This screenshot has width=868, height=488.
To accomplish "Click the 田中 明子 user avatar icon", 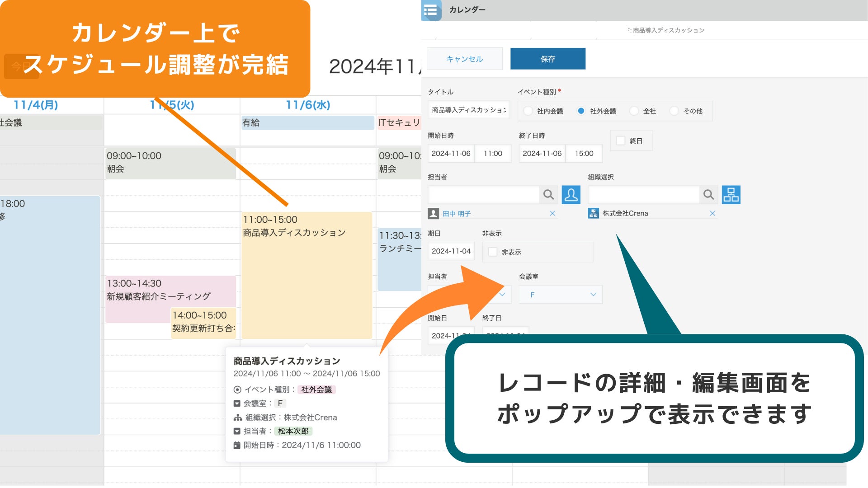I will 433,214.
